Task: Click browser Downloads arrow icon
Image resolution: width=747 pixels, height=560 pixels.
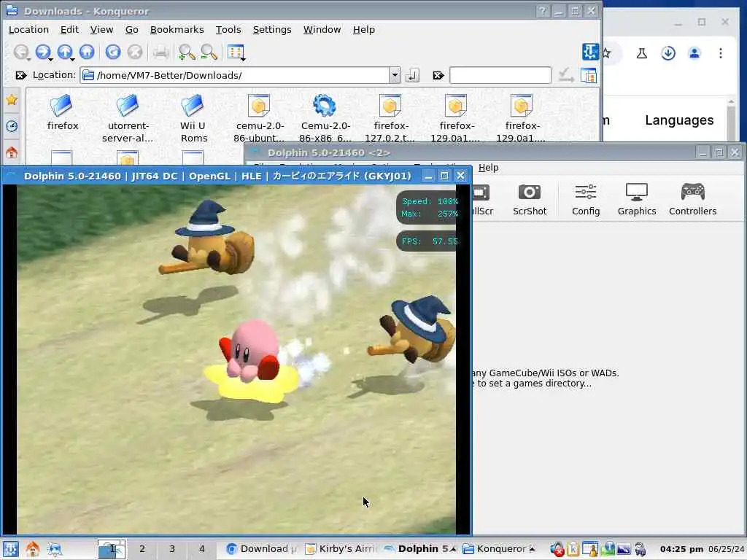Action: (668, 52)
